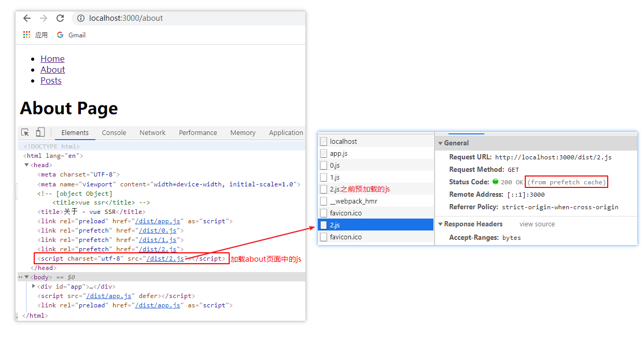Open the Gmail bookmark
Viewport: 644px width, 339px height.
pos(71,35)
